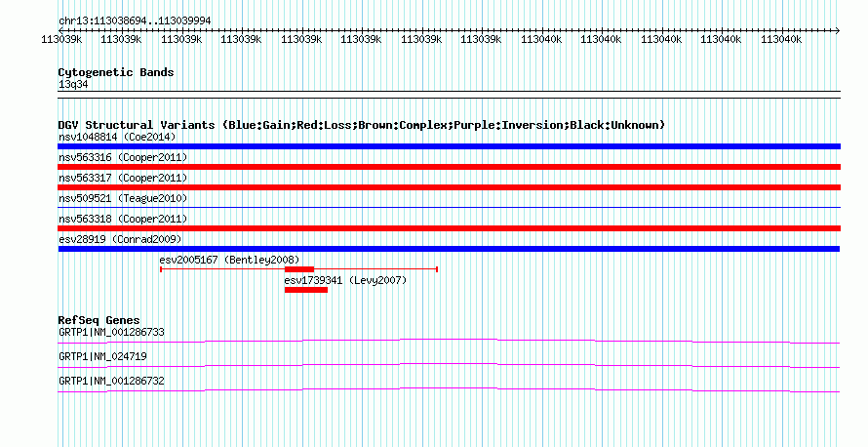Select the esv28919 (Conrad2009) blue bar

tap(449, 249)
